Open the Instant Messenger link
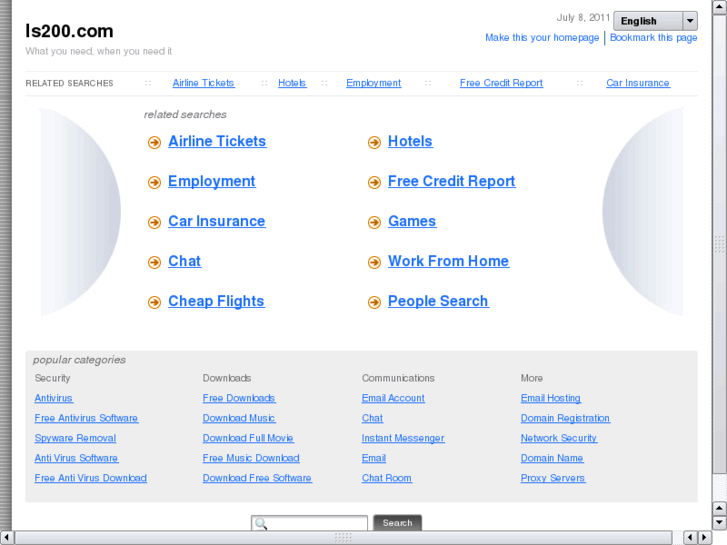This screenshot has height=545, width=727. (x=403, y=438)
